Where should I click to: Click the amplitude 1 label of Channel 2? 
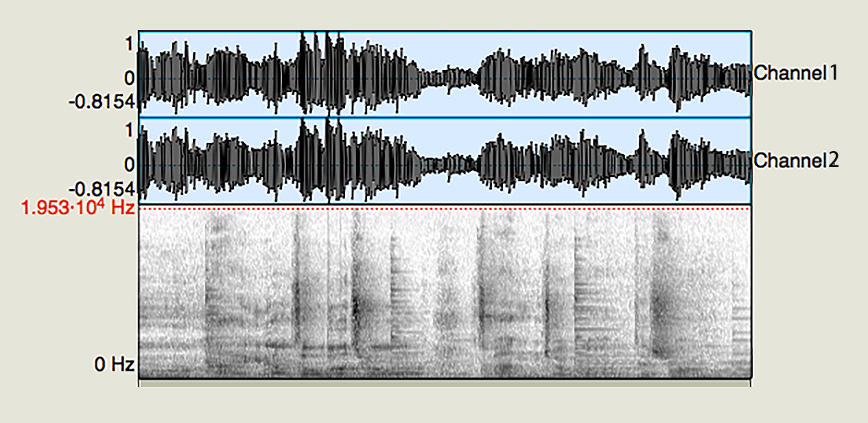tap(128, 130)
